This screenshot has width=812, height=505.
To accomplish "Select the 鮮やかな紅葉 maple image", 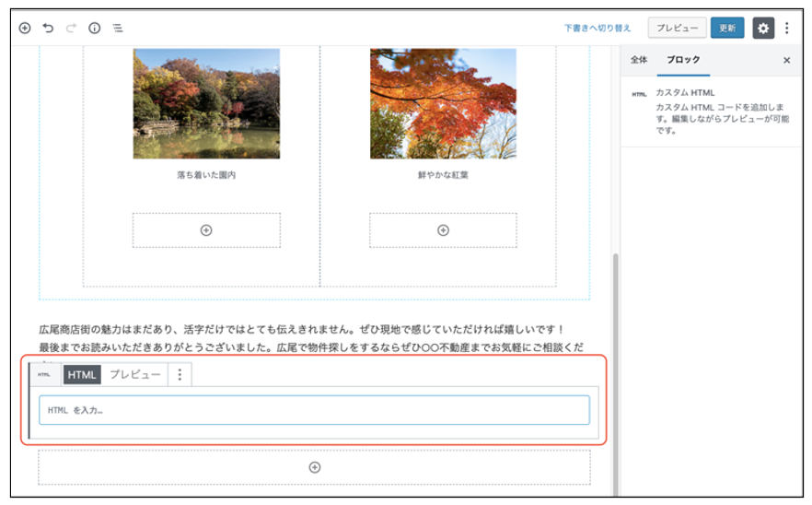I will tap(443, 103).
